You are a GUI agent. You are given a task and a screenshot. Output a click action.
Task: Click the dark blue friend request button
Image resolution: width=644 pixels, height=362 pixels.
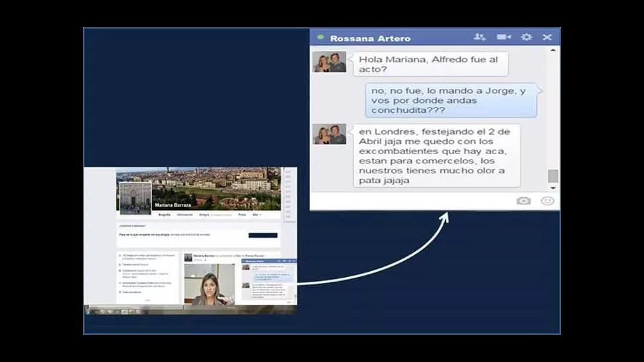point(263,235)
